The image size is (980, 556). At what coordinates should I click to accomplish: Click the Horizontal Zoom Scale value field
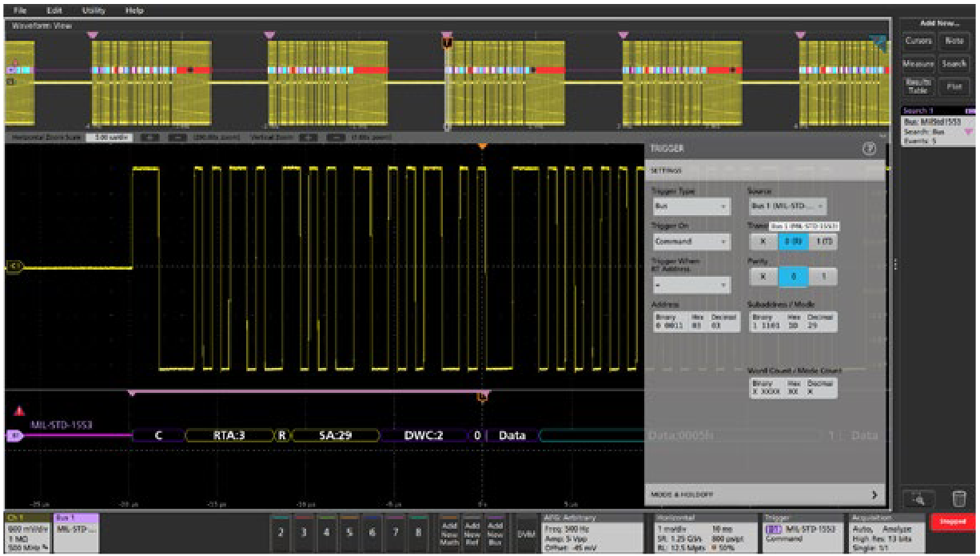tap(111, 137)
